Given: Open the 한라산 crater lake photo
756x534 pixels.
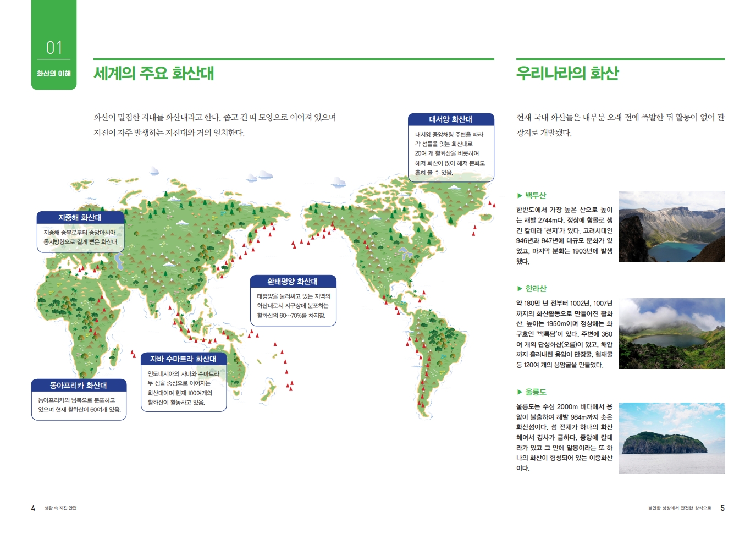Looking at the screenshot, I should point(672,333).
